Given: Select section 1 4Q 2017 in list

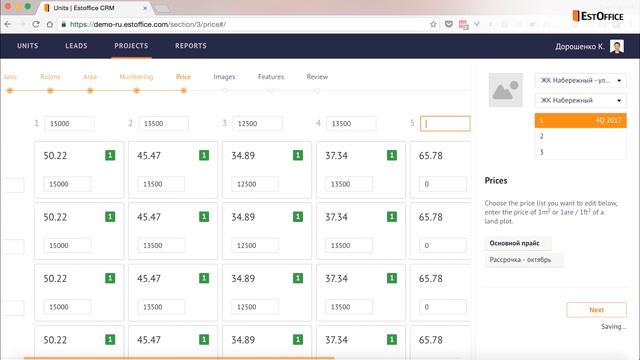Looking at the screenshot, I should [x=580, y=120].
